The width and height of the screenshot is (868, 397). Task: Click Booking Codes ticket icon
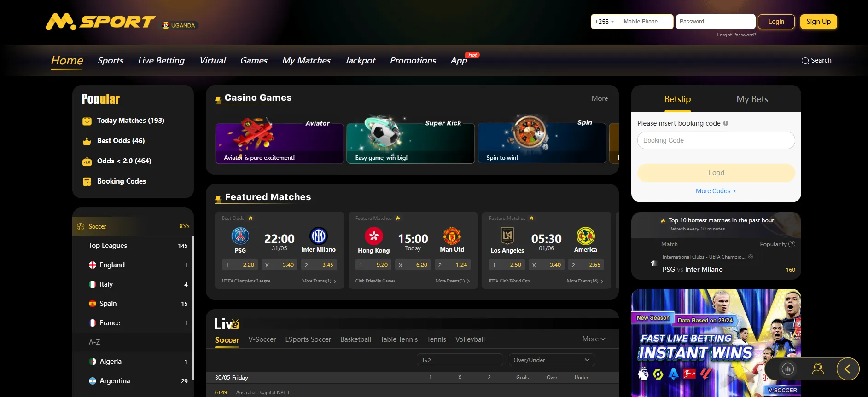[x=87, y=182]
